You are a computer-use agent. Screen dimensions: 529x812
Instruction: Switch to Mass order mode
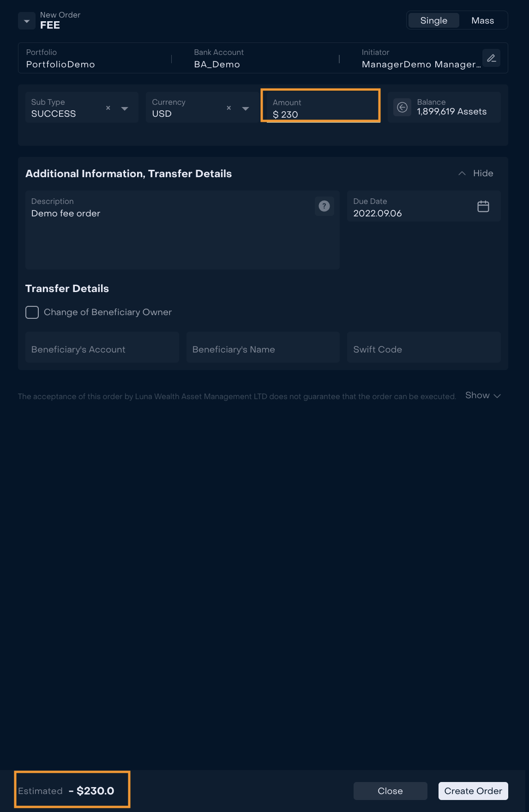(483, 20)
